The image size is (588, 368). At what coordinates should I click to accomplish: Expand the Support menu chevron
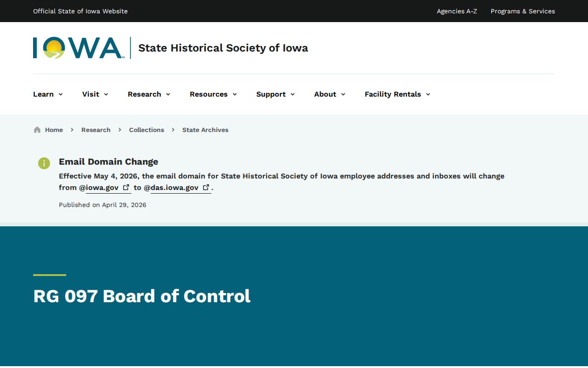coord(293,94)
